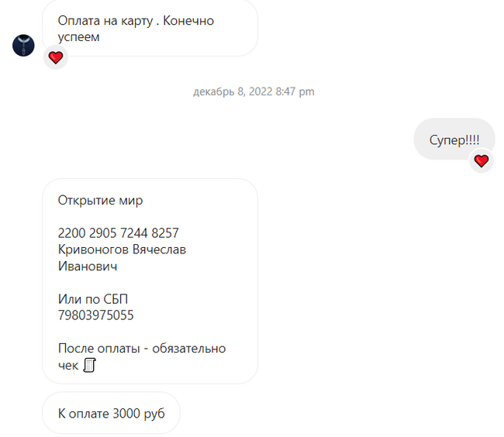Open the sender's round profile avatar
This screenshot has width=504, height=437.
(23, 45)
